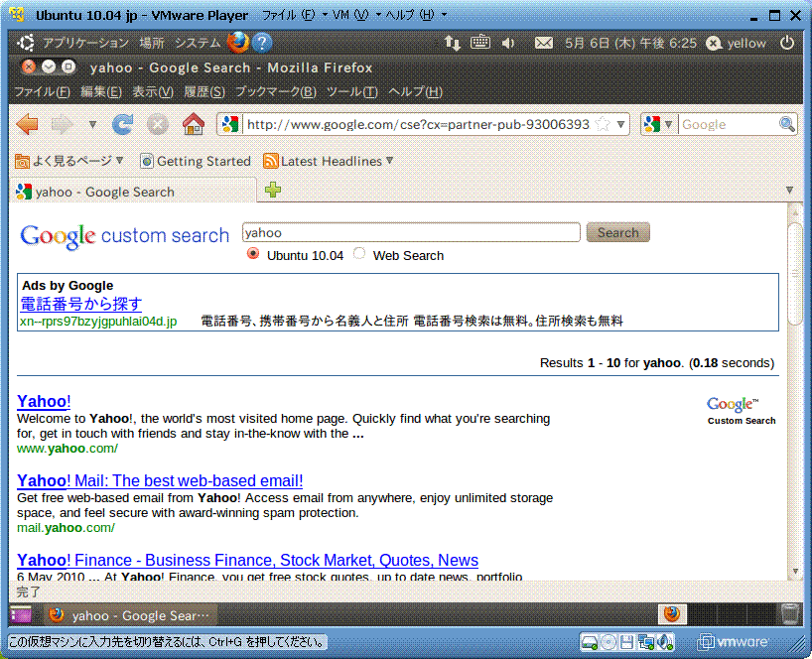Click the keyboard input method indicator

pos(480,42)
